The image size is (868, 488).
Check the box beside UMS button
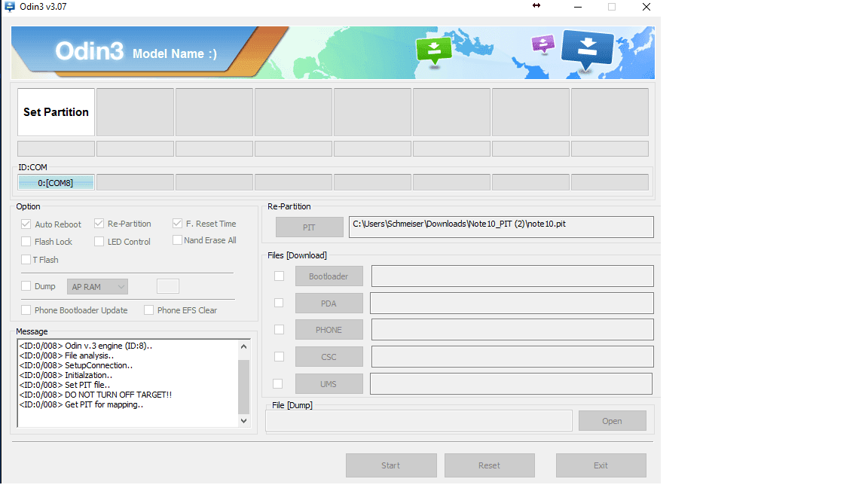(x=278, y=383)
